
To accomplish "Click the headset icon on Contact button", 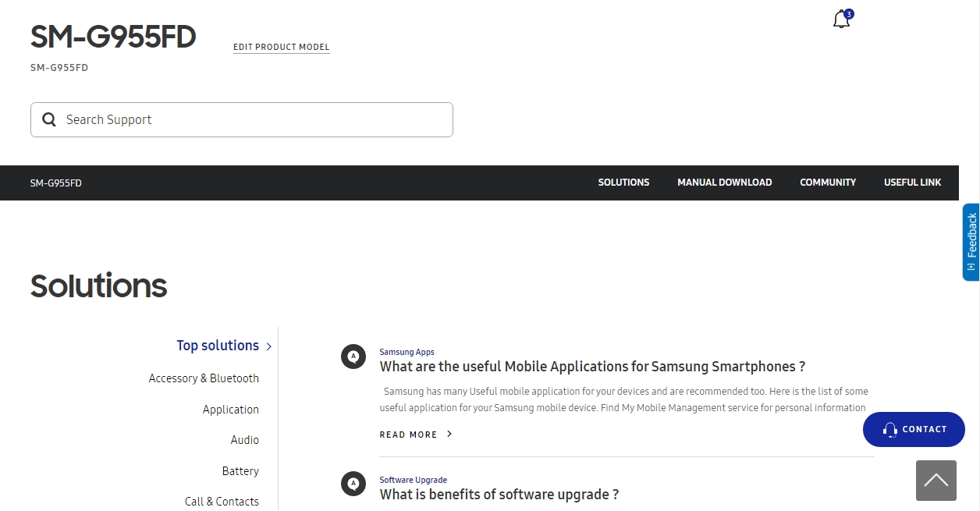I will [x=889, y=430].
